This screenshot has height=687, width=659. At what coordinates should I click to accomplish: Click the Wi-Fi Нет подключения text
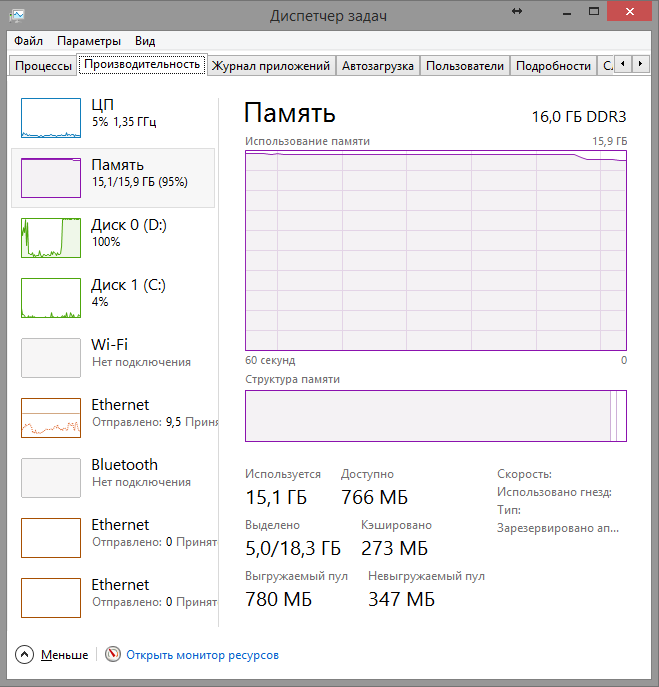[141, 362]
